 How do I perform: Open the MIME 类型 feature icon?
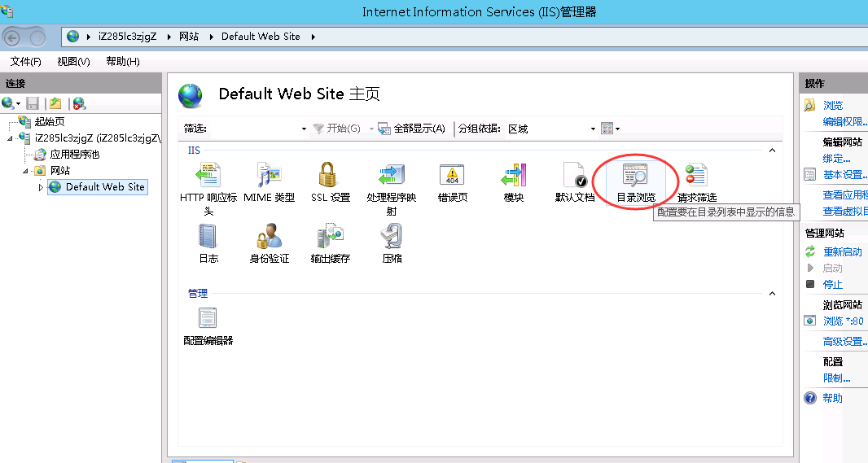point(269,176)
